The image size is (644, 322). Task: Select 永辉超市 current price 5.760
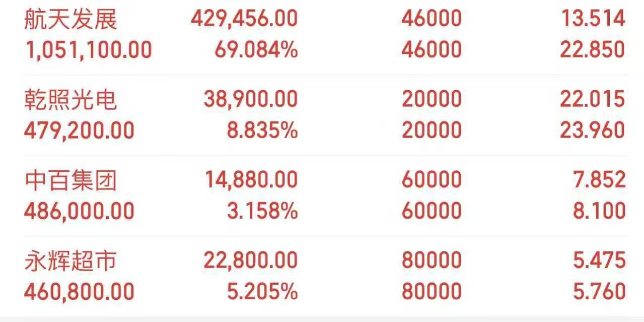click(599, 292)
